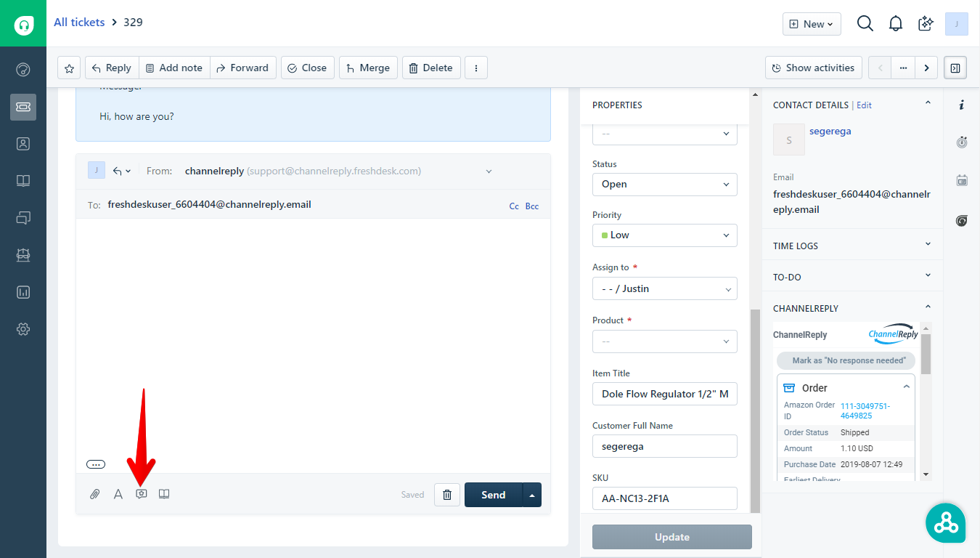The width and height of the screenshot is (980, 558).
Task: Insert a solution article (book icon)
Action: pos(164,494)
